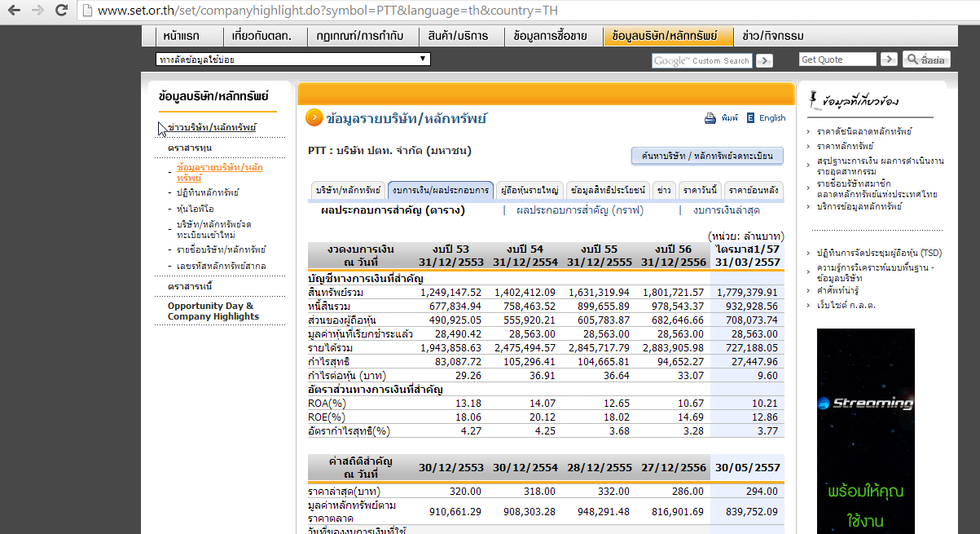Click ค้นหาบริษัท / หลักทรัพย์จดทะเบียน button

(707, 156)
